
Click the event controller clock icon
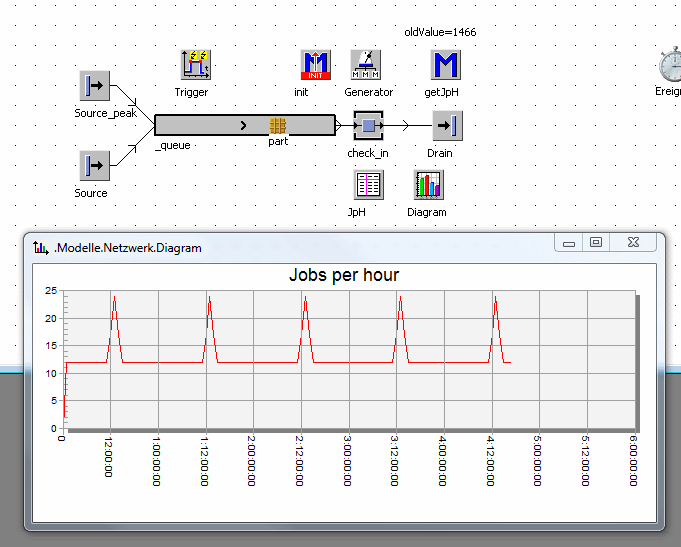pyautogui.click(x=670, y=65)
